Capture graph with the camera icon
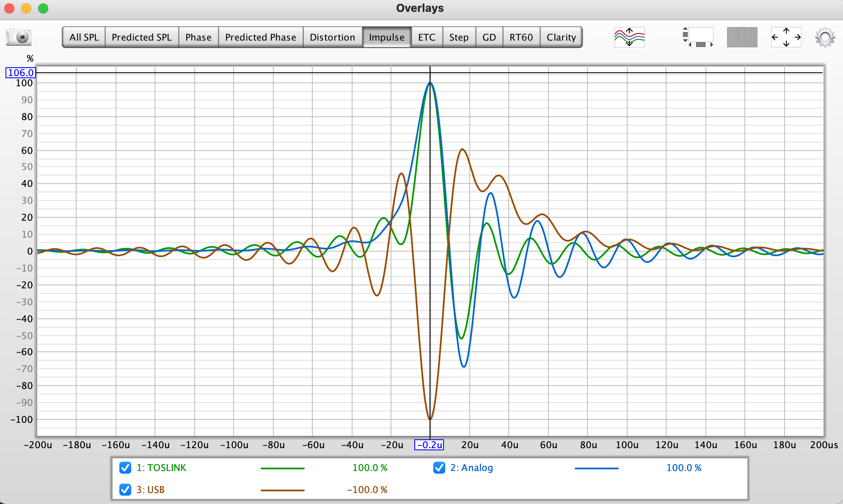 pos(19,37)
